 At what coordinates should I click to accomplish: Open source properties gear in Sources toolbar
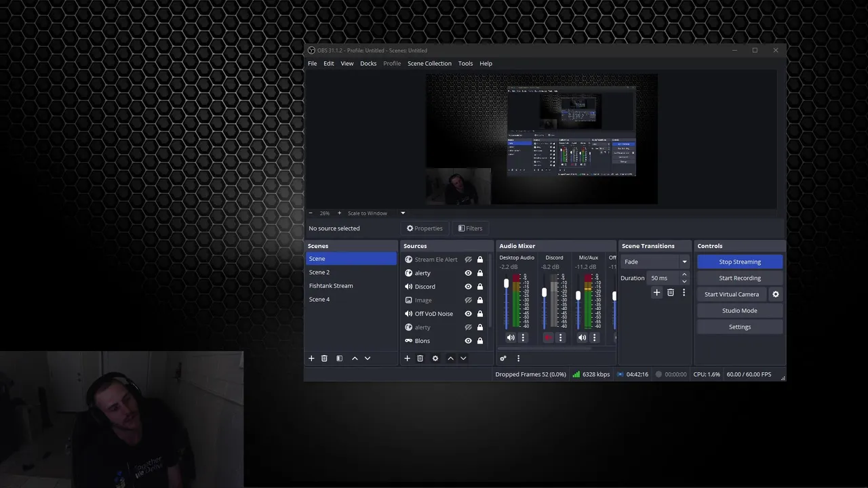[435, 359]
